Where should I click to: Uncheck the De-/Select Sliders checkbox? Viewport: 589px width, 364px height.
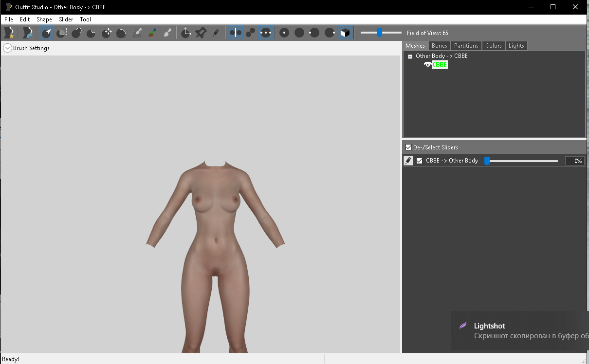pyautogui.click(x=408, y=147)
